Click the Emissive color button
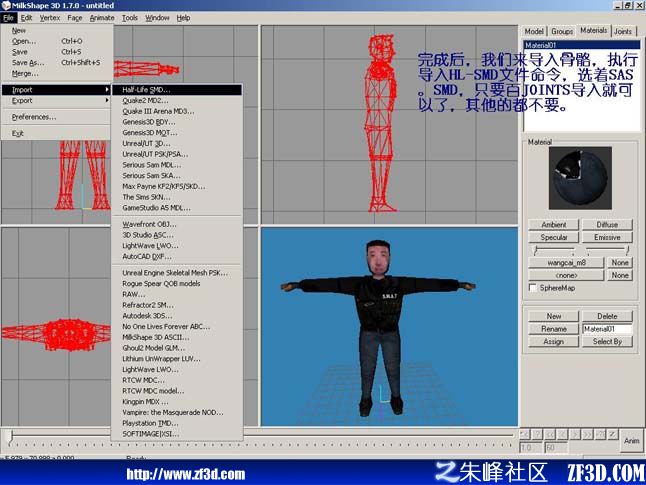The width and height of the screenshot is (646, 485). tap(607, 237)
